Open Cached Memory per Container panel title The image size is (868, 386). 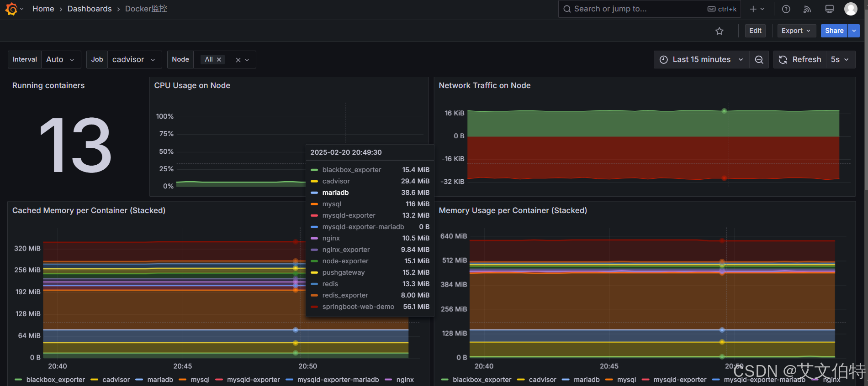pyautogui.click(x=89, y=211)
